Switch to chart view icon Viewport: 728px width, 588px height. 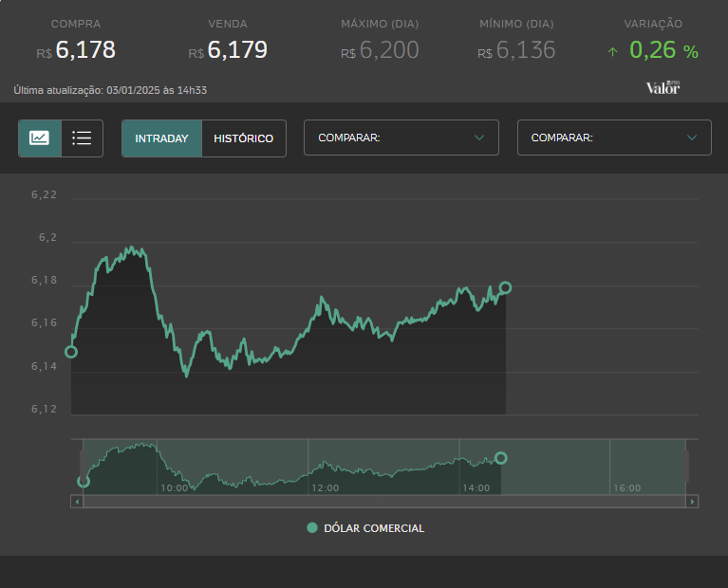tap(40, 138)
